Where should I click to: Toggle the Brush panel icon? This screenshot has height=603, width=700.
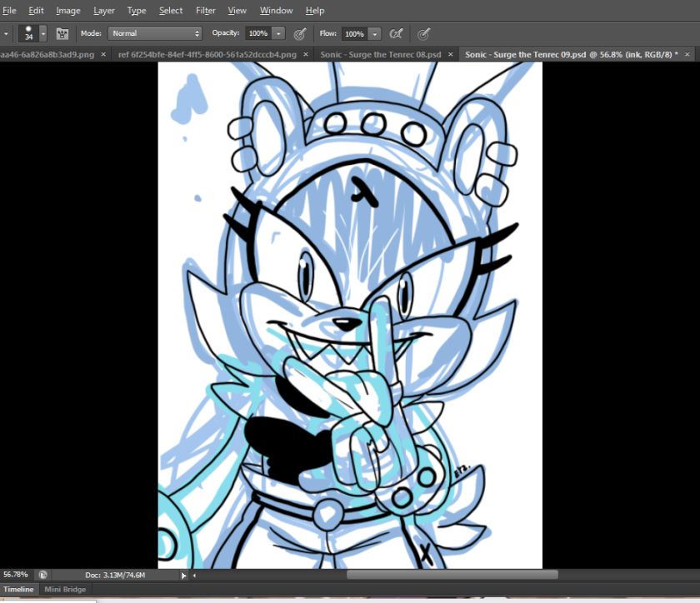click(62, 33)
